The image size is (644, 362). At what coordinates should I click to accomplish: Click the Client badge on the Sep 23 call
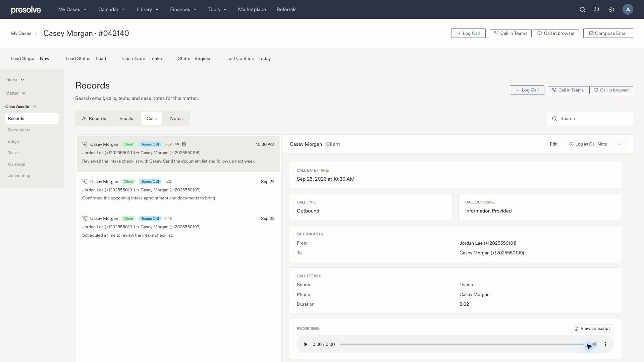pos(128,219)
